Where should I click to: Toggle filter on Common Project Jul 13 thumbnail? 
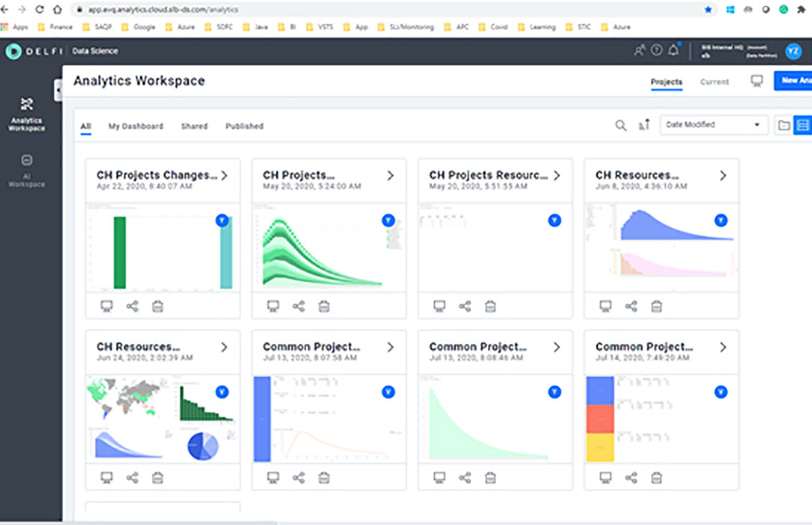click(x=388, y=392)
